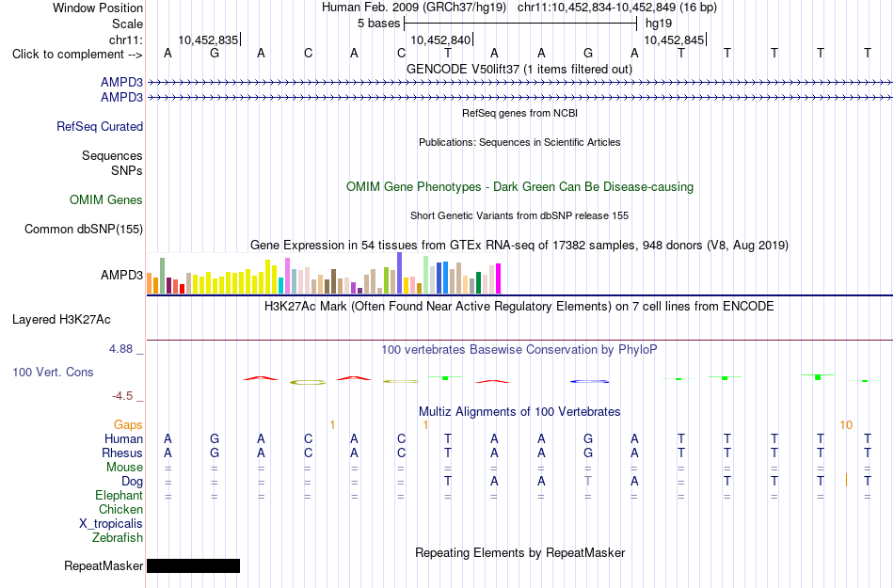Click 'Short Genetic Variants from dbSNP release 155' title
The width and height of the screenshot is (894, 588).
coord(519,216)
